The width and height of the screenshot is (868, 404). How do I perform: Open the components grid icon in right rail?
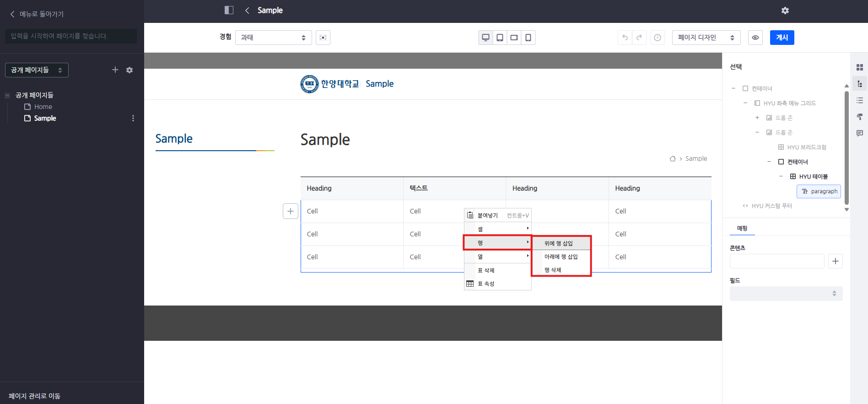click(x=859, y=67)
